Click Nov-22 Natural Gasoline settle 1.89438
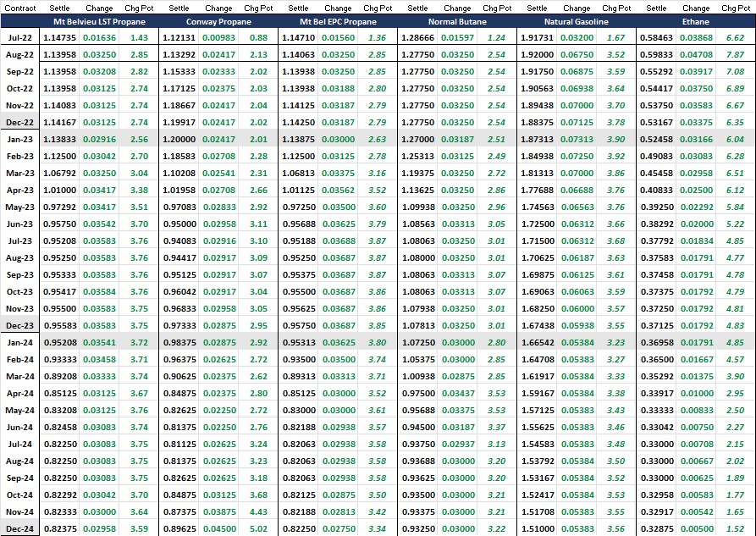 [x=537, y=105]
